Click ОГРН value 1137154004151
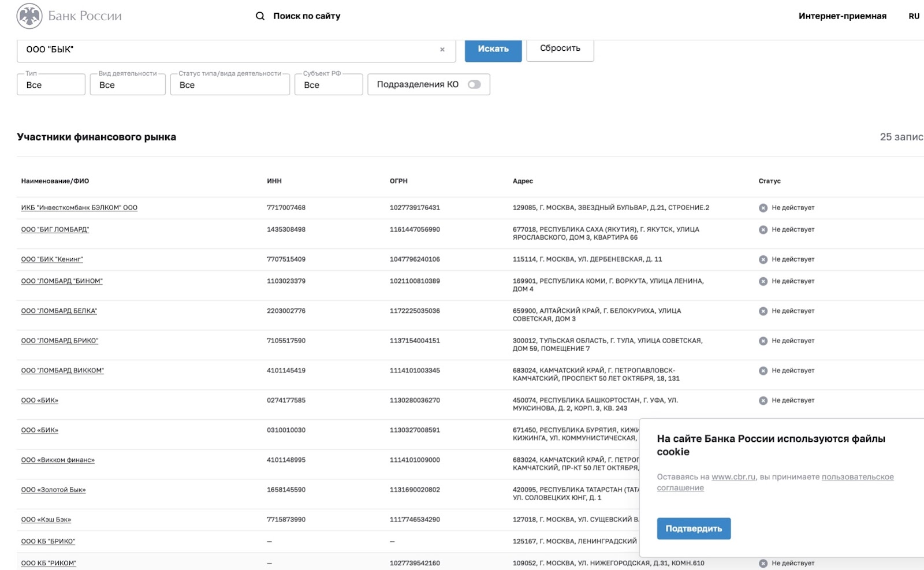The width and height of the screenshot is (924, 570). tap(415, 341)
